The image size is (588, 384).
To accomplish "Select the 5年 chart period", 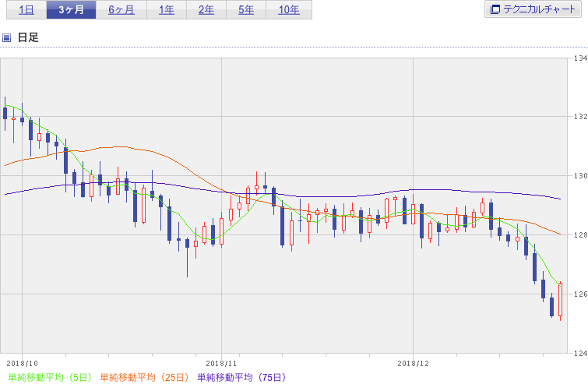I will tap(246, 10).
